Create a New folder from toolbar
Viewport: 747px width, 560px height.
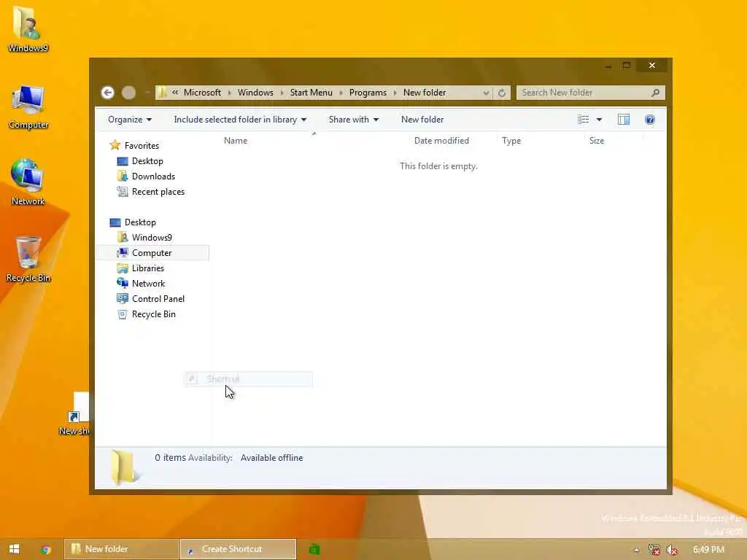422,120
